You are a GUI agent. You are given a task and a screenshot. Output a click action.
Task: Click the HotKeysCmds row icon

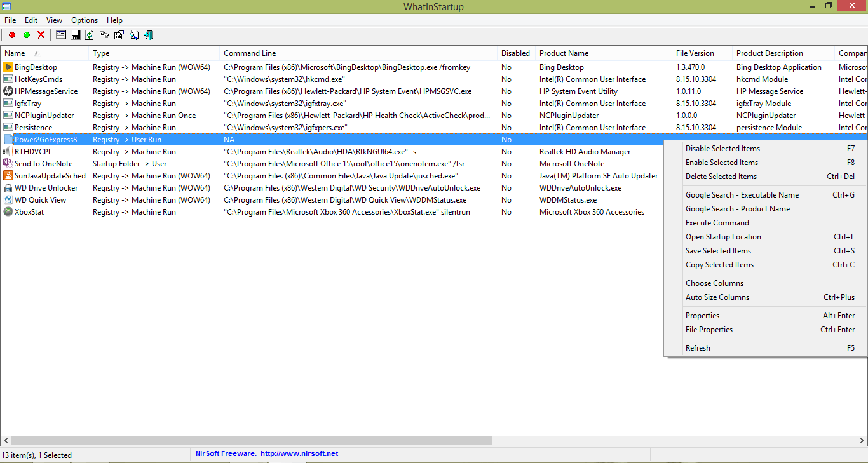click(x=8, y=79)
